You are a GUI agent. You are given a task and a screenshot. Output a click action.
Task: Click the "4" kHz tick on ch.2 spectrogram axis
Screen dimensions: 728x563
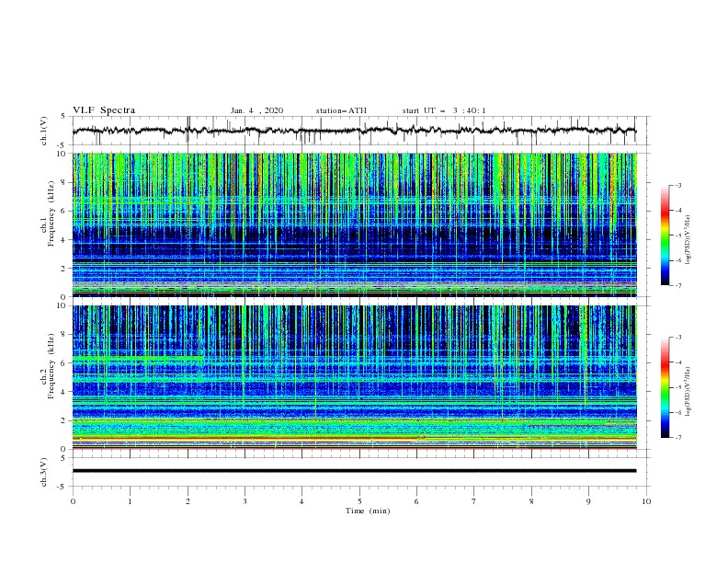(64, 392)
